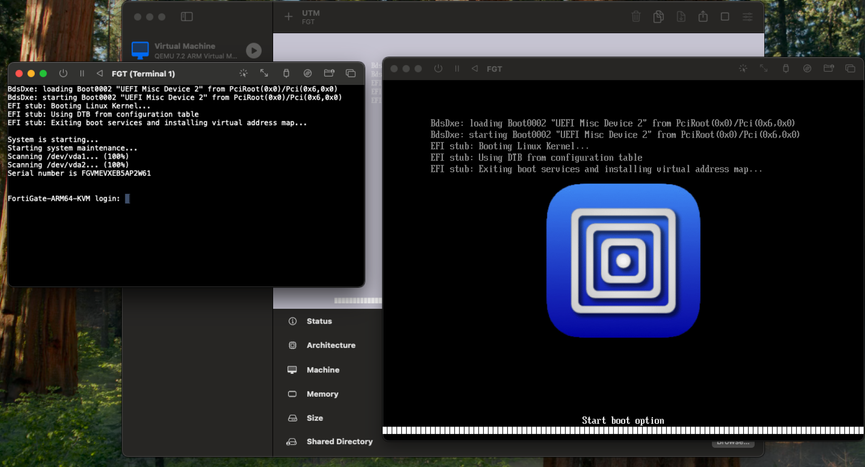Open VM settings sliders icon in UTM toolbar
The image size is (865, 467).
tap(747, 17)
